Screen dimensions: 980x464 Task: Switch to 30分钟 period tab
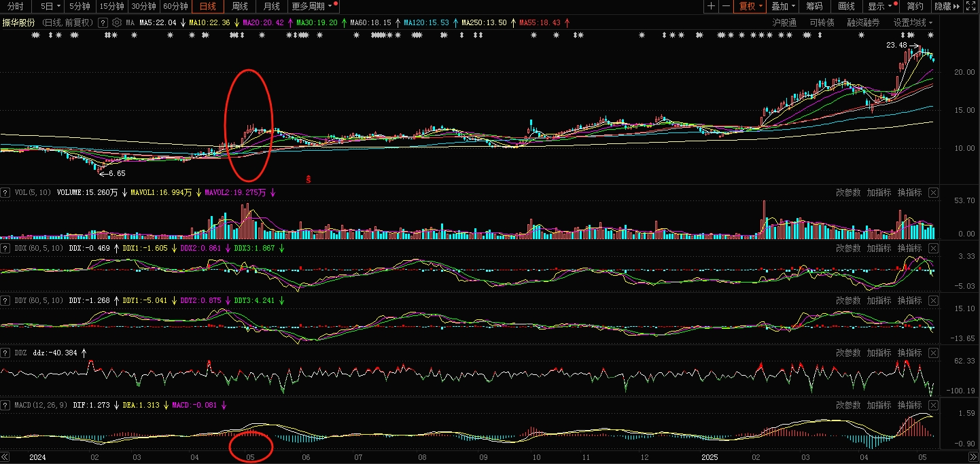click(143, 6)
